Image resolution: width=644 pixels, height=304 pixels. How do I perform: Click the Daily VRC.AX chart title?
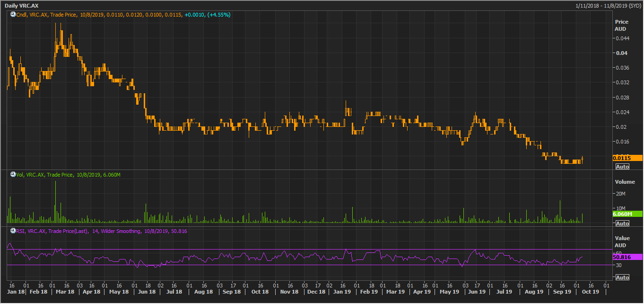[x=21, y=5]
